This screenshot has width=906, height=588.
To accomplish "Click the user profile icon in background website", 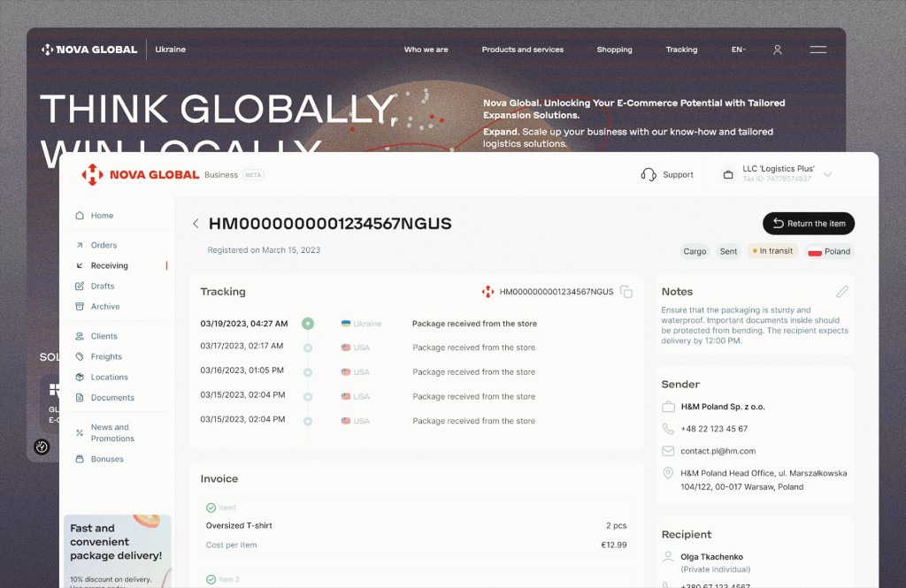I will coord(777,50).
